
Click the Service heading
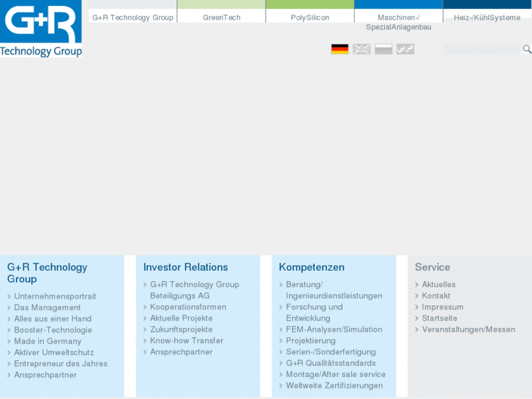pyautogui.click(x=432, y=267)
